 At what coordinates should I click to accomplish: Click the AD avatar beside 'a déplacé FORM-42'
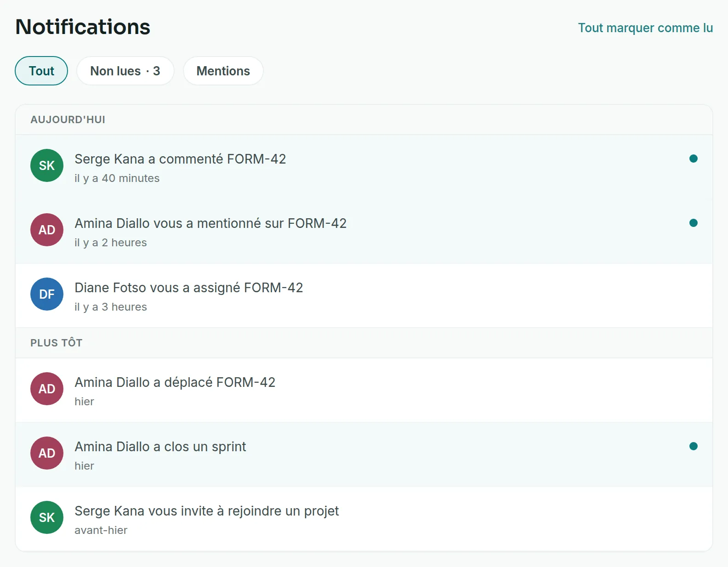47,389
